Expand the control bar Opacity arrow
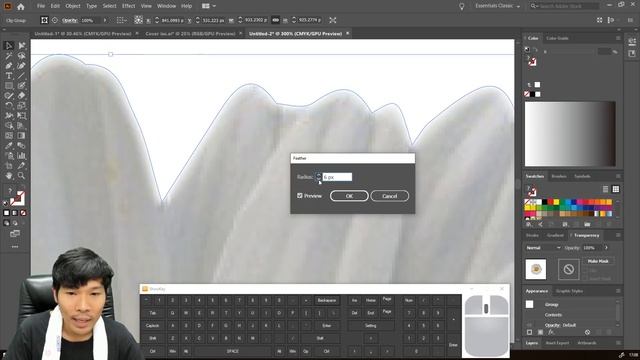Image resolution: width=640 pixels, height=360 pixels. pyautogui.click(x=105, y=20)
